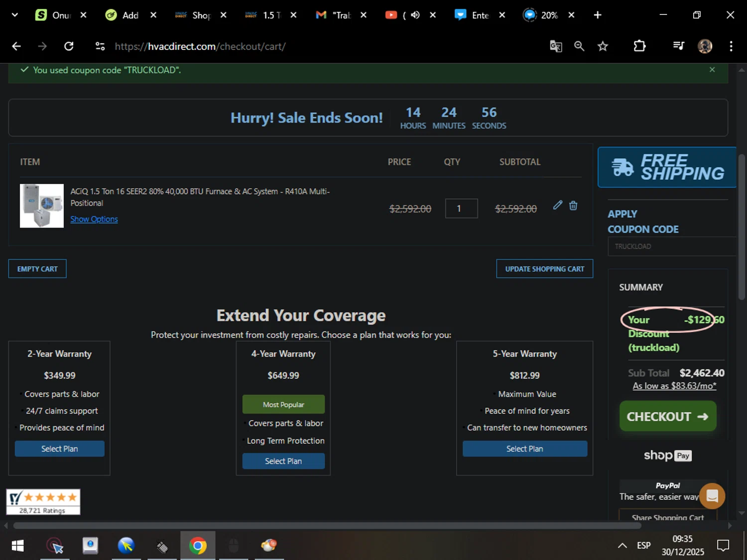
Task: Close the 'Onu' tab
Action: click(x=84, y=15)
